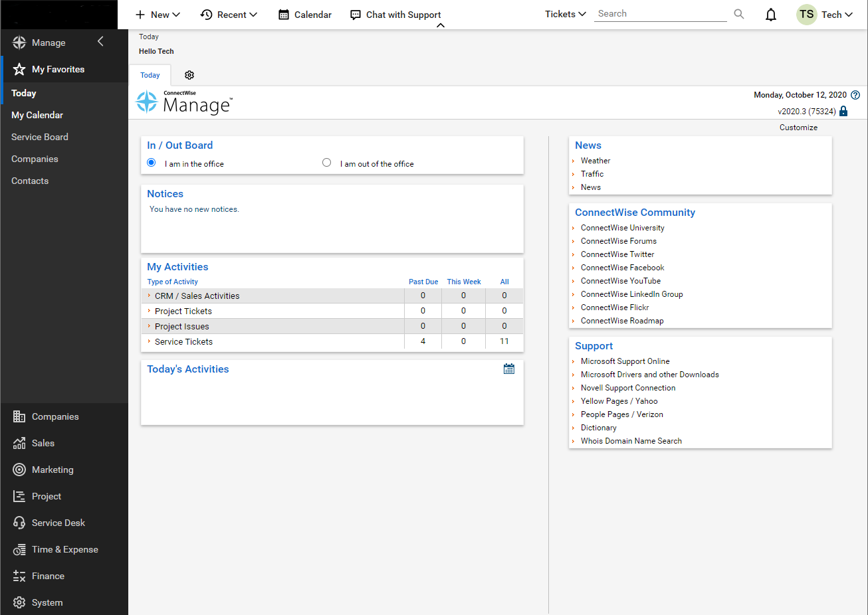Open Today in the sidebar
Viewport: 868px width, 615px height.
[x=24, y=93]
